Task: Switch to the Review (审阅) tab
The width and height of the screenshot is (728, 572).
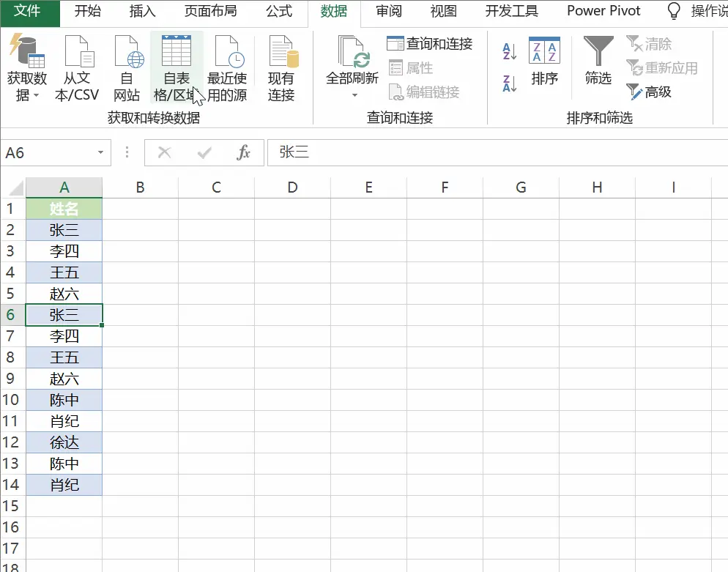Action: [389, 11]
